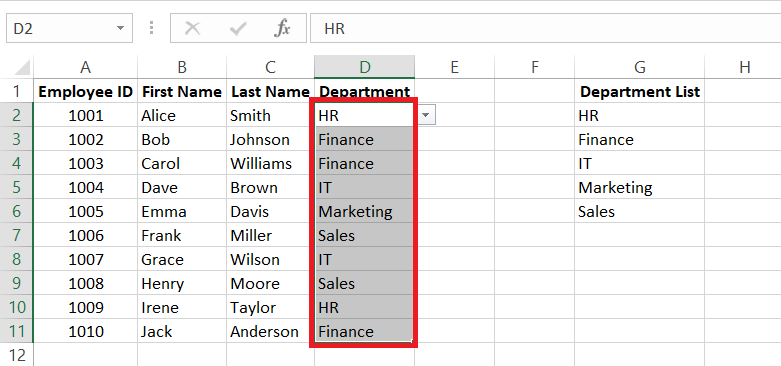The width and height of the screenshot is (781, 366).
Task: Select cell with Employee ID 1010
Action: (x=85, y=331)
